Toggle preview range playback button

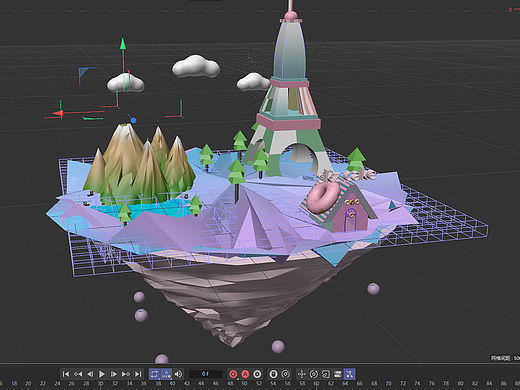coord(166,374)
